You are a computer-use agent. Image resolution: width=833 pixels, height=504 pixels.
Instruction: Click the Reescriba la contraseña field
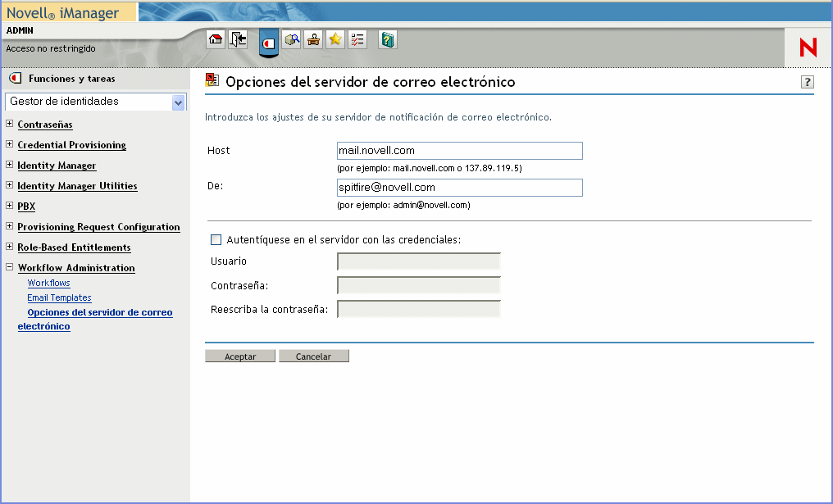(x=419, y=309)
